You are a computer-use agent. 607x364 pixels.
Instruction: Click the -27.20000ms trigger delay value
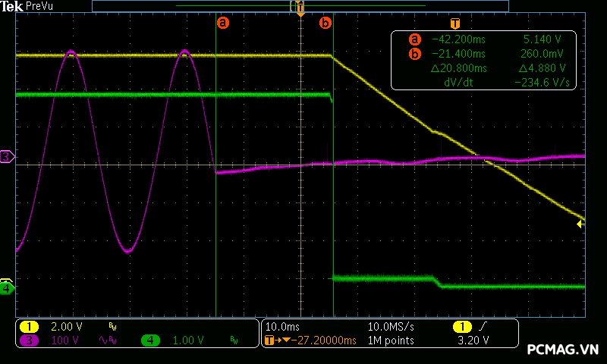(x=324, y=340)
